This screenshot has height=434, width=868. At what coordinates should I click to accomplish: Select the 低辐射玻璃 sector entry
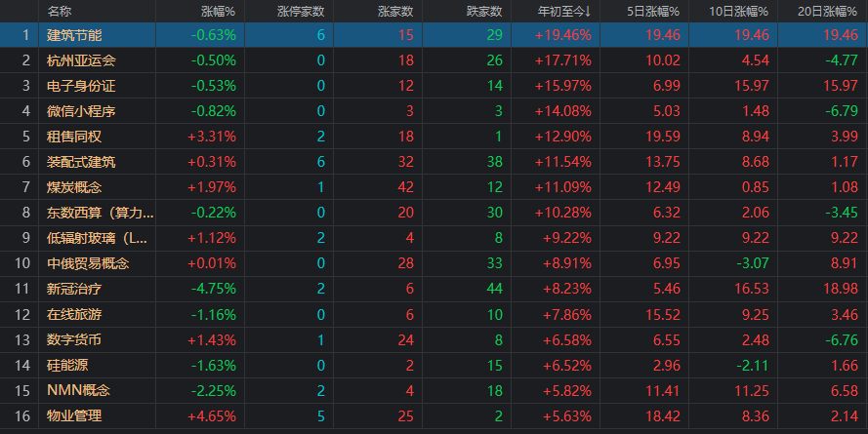[x=97, y=238]
